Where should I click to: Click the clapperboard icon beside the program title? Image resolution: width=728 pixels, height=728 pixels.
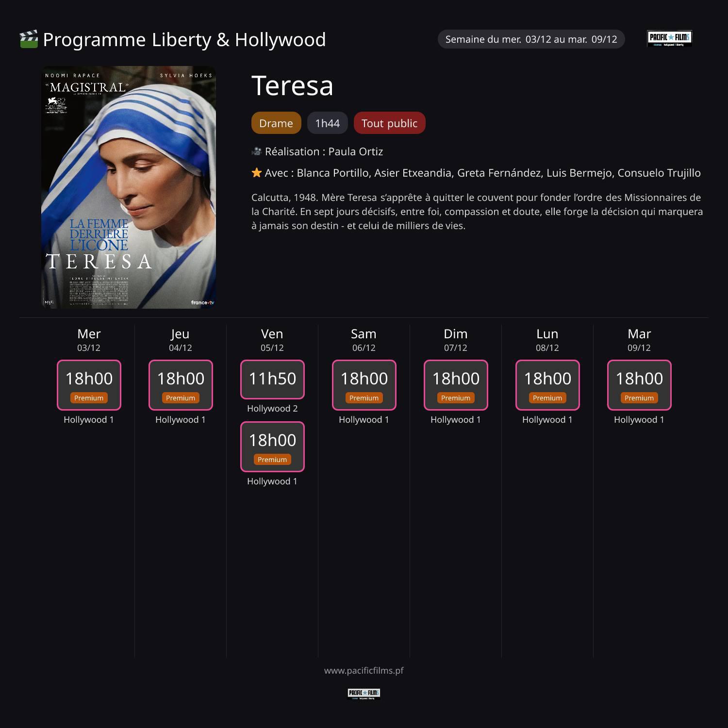point(29,39)
